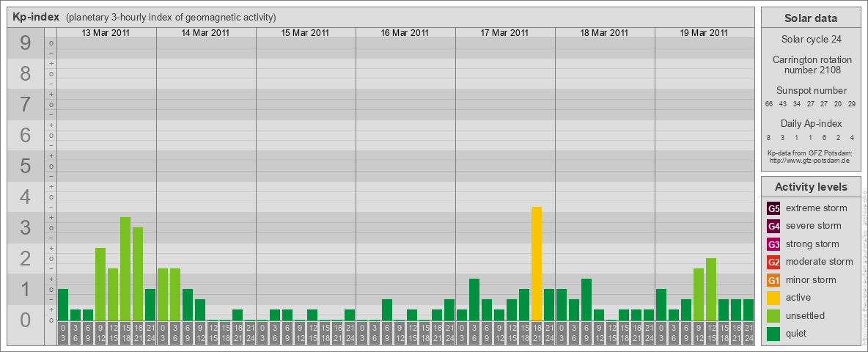Click the 'minor storm' legend label
The width and height of the screenshot is (868, 352).
coord(811,280)
